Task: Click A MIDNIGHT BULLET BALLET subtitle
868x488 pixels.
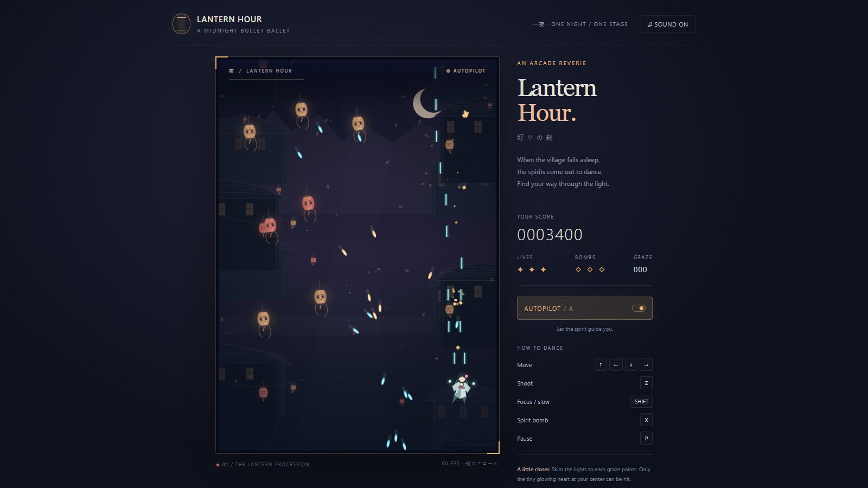Action: [244, 31]
